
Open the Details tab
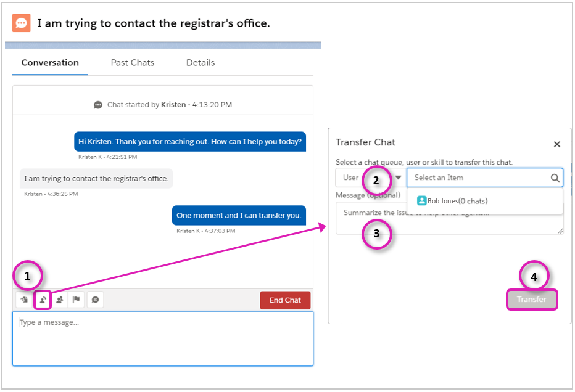coord(201,63)
